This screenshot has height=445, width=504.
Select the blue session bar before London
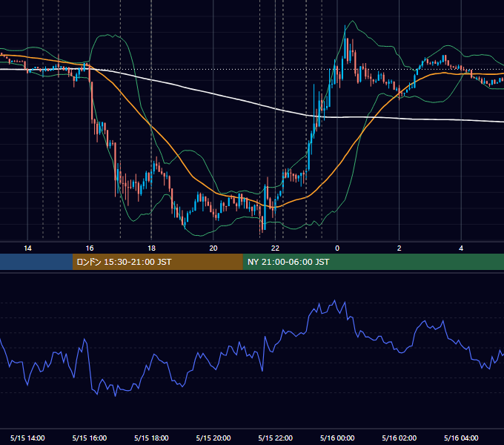(x=36, y=262)
